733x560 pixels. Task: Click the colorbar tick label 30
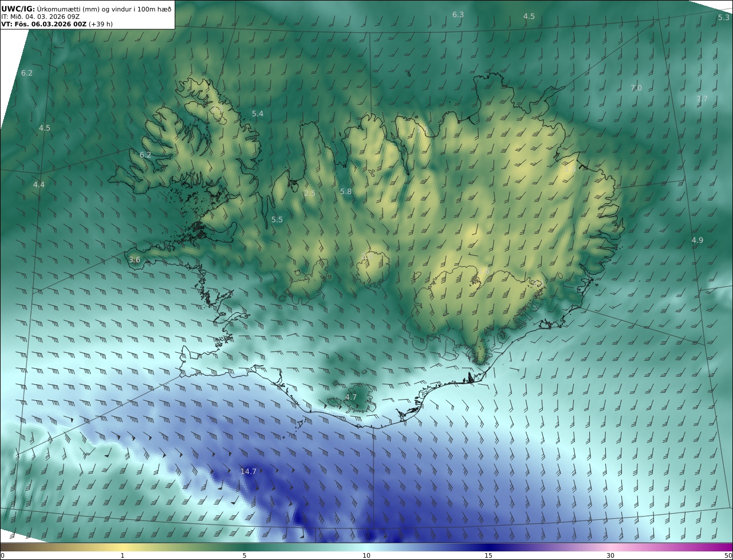pos(610,555)
